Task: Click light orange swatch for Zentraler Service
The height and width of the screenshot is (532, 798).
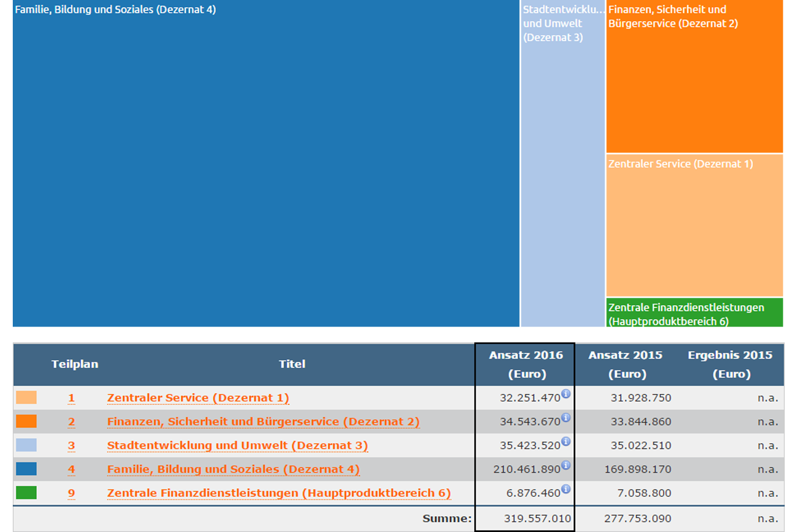Action: pos(26,397)
